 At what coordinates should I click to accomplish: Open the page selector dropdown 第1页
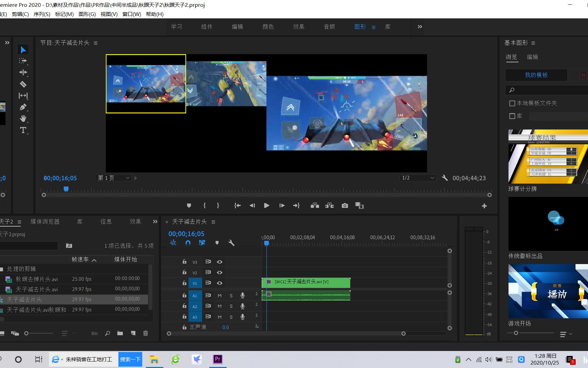[113, 178]
